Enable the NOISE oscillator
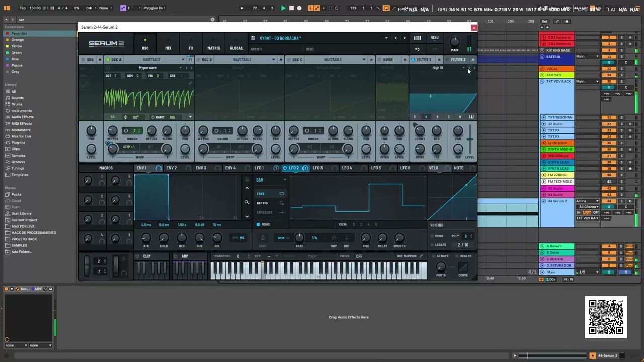Screen dimensions: 644x362 [379, 60]
